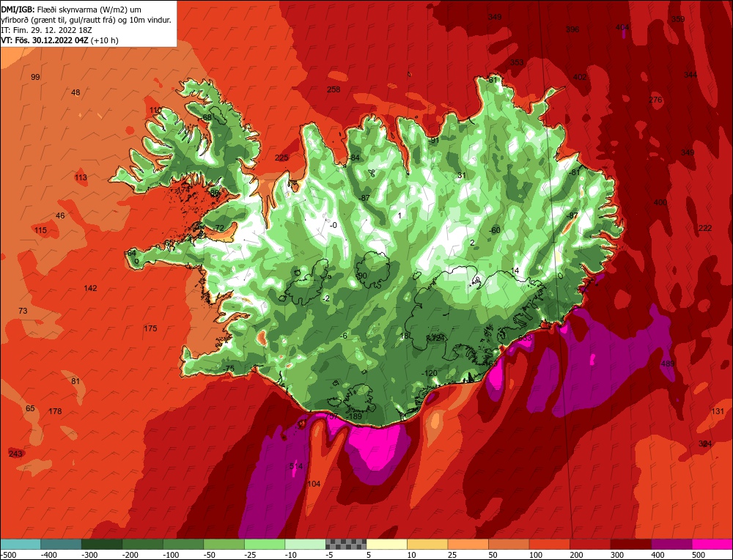
Task: Click the legend label '-100'
Action: (x=171, y=555)
